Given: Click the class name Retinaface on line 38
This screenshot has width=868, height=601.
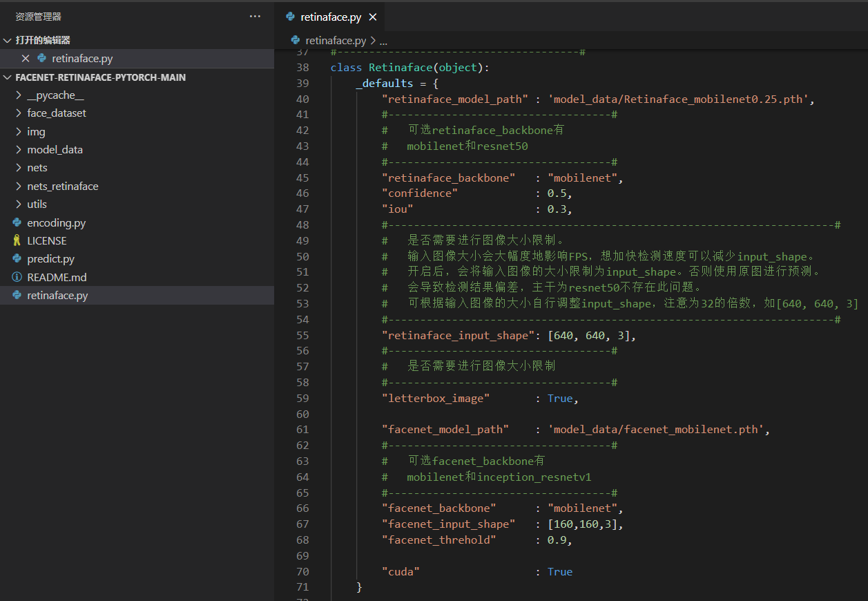Looking at the screenshot, I should (x=401, y=68).
